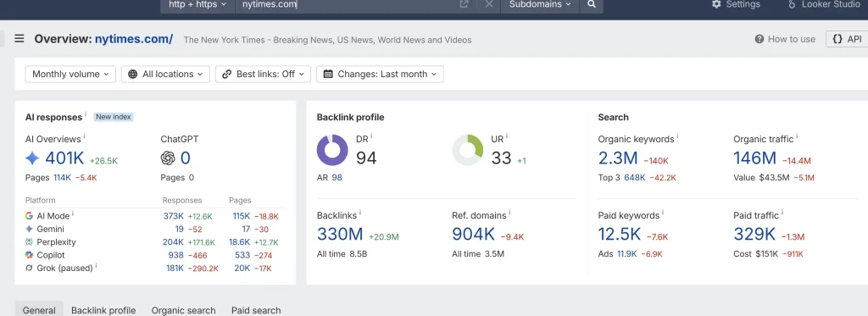
Task: Click Paid keywords 12.5K value
Action: (x=620, y=234)
